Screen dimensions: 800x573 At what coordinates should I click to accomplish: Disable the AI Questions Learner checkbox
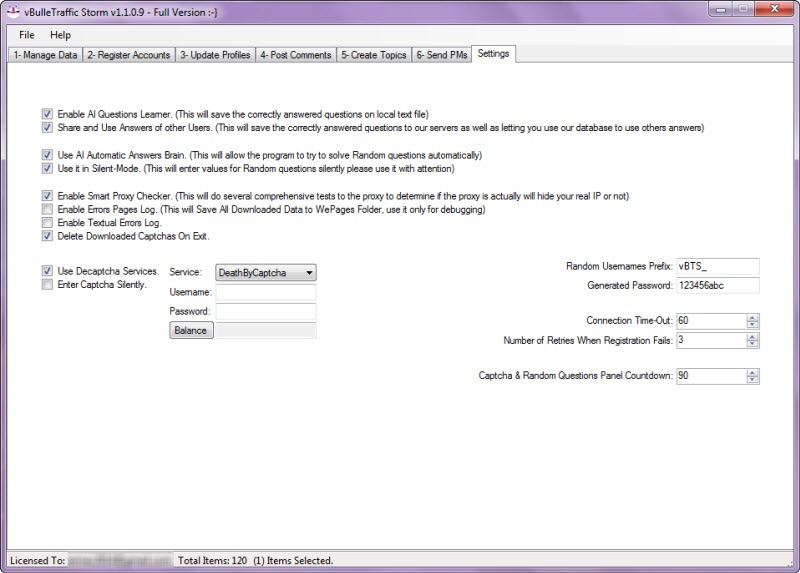pos(47,114)
